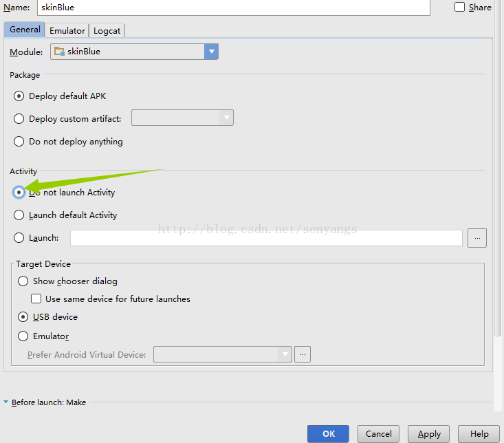Select Deploy default APK option
The height and width of the screenshot is (443, 504).
[19, 96]
